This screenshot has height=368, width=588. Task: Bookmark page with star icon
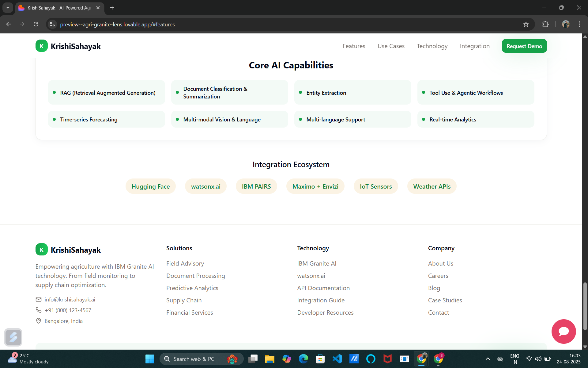click(x=526, y=24)
